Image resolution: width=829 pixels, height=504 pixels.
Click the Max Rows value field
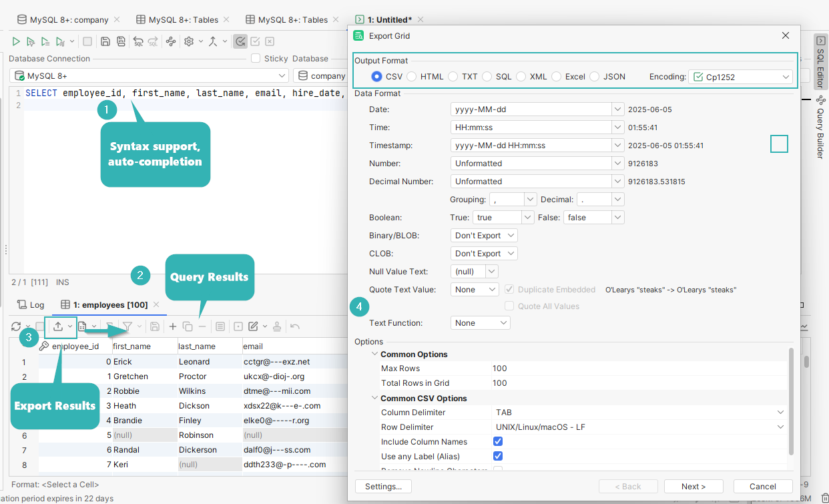[x=639, y=368]
